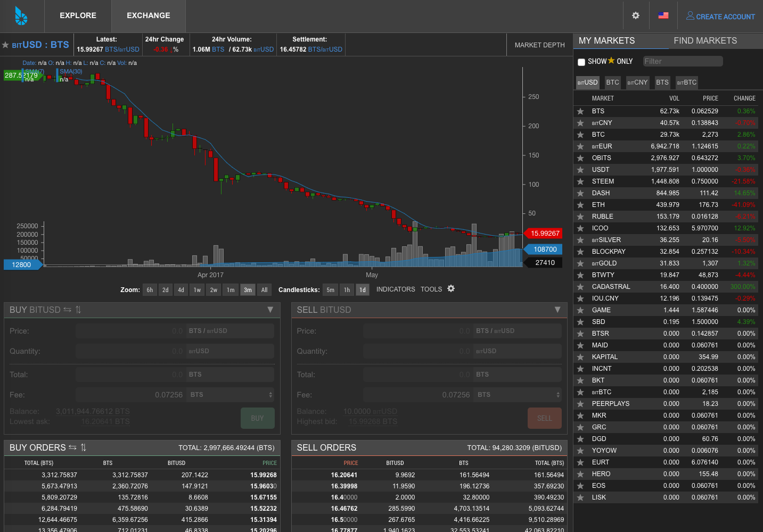Click the US flag language icon
This screenshot has height=532, width=763.
[x=663, y=16]
